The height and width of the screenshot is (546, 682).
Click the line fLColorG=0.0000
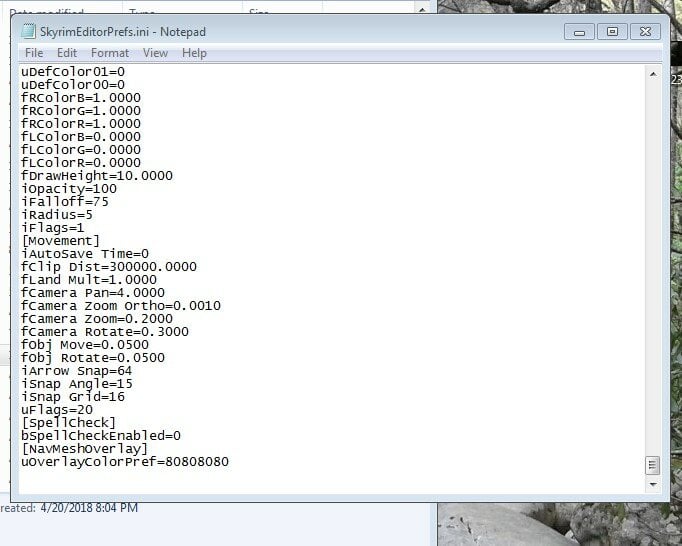click(x=81, y=150)
